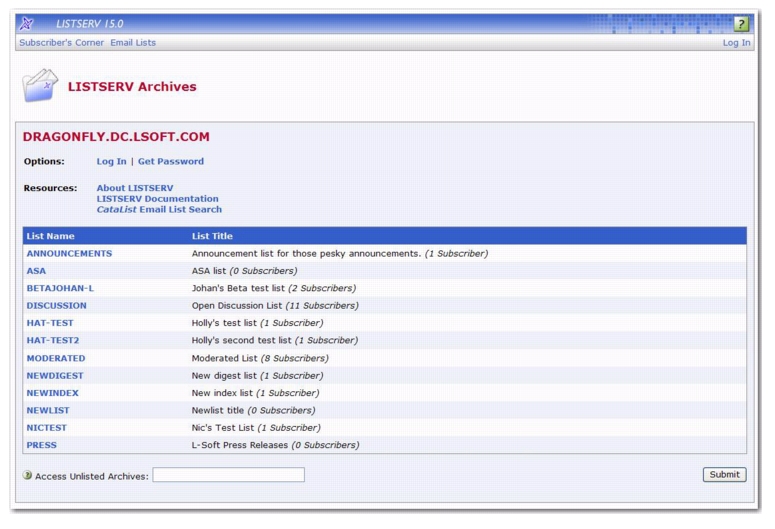Click the help question mark icon

(x=742, y=24)
